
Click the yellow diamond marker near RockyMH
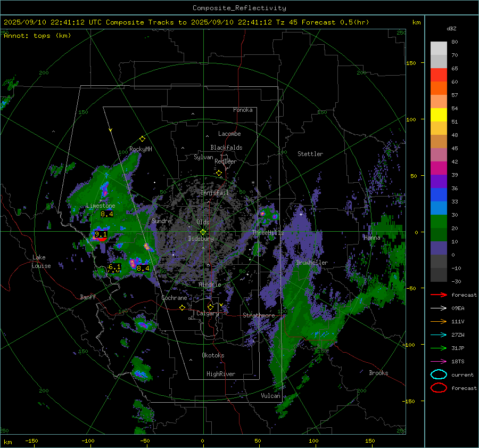tap(142, 139)
